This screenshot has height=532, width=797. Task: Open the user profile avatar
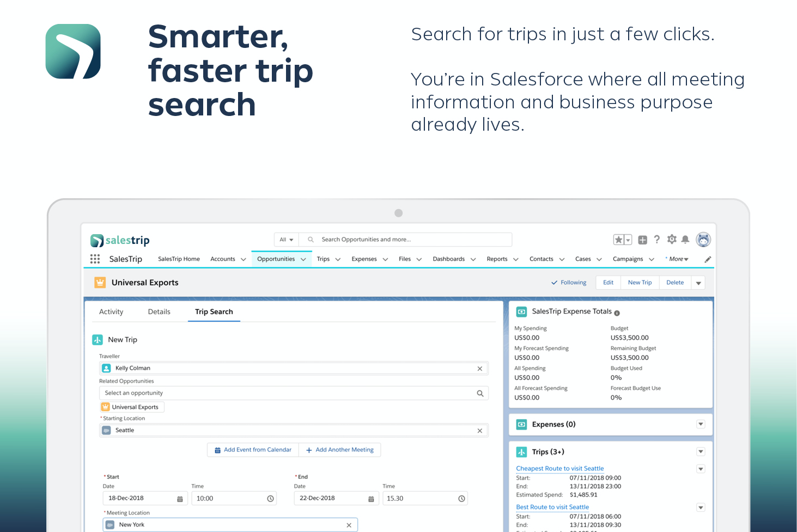704,240
